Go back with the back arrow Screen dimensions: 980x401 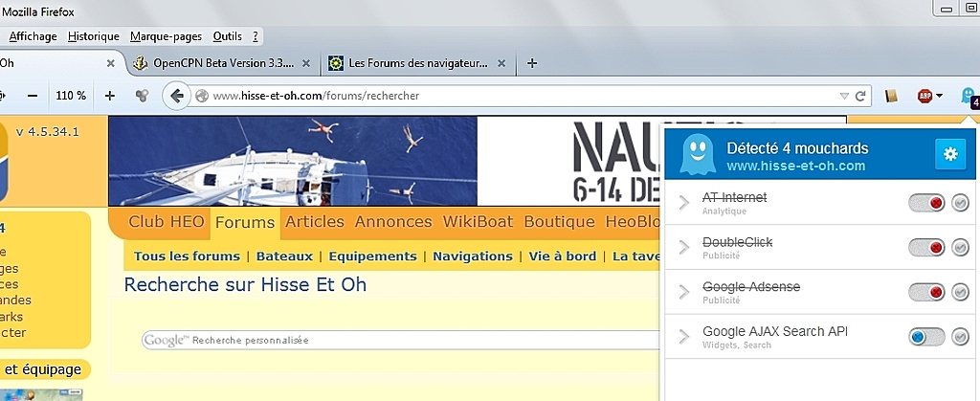(x=176, y=96)
